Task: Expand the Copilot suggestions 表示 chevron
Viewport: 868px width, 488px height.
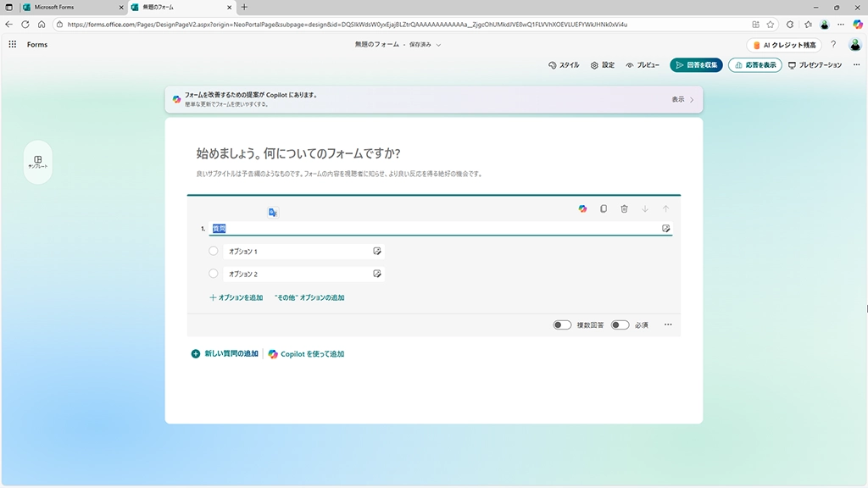Action: click(692, 100)
